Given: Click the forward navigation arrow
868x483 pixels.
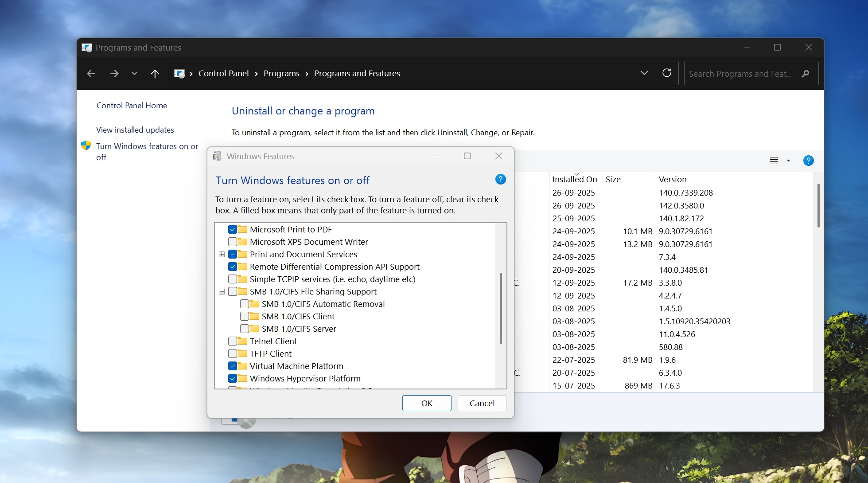Looking at the screenshot, I should tap(114, 74).
